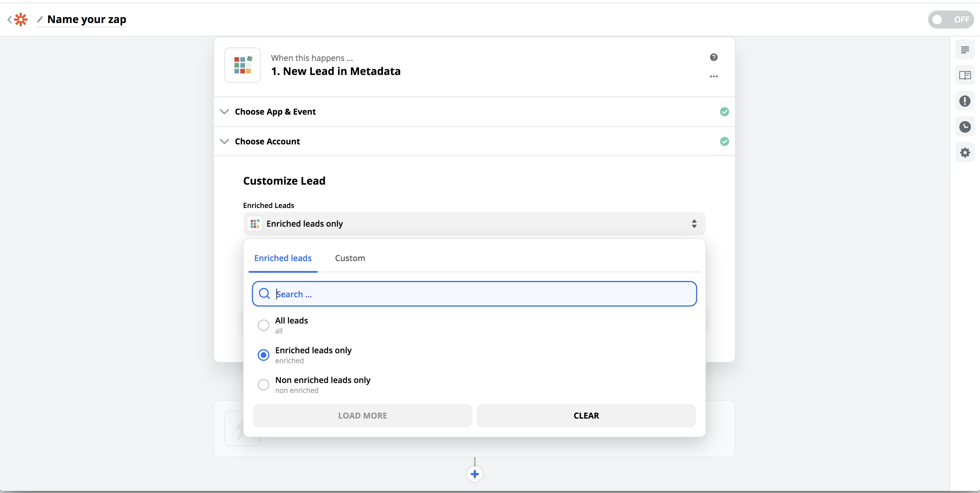Click the pencil icon beside zap name
The width and height of the screenshot is (980, 493).
[x=40, y=20]
